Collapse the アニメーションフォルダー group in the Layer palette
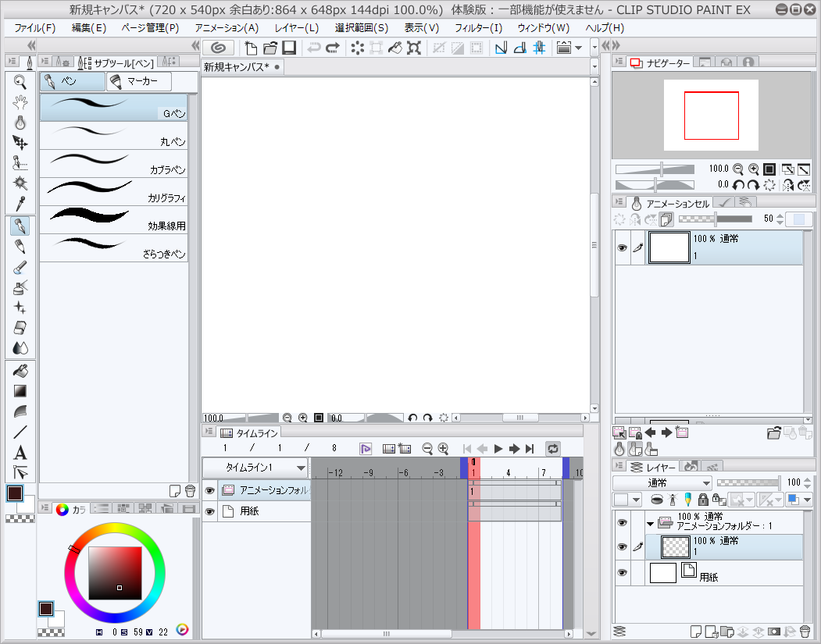The width and height of the screenshot is (821, 644). [651, 523]
